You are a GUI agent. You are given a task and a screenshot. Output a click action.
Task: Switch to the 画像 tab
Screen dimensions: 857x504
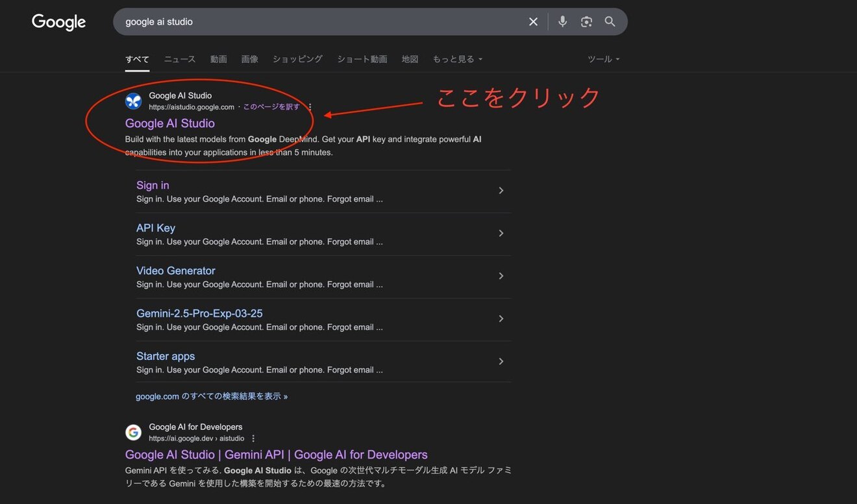[x=250, y=59]
